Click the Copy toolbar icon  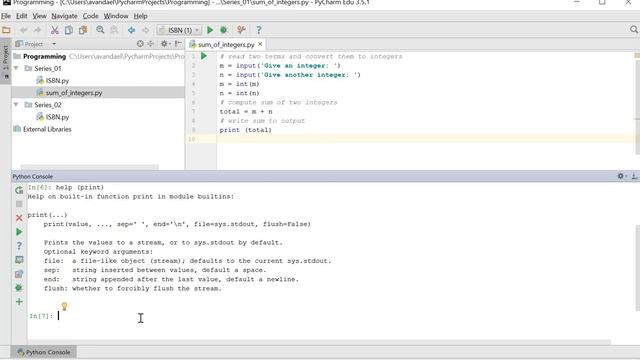69,30
